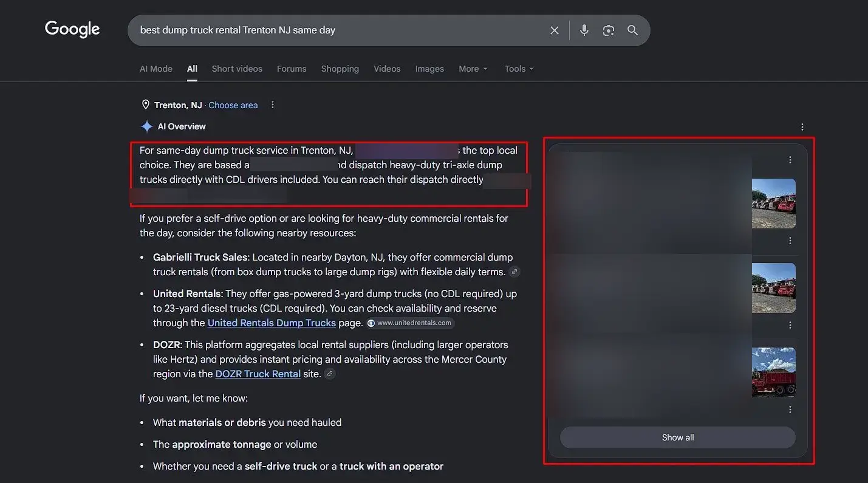The width and height of the screenshot is (868, 483).
Task: Select the All results tab
Action: pos(192,69)
